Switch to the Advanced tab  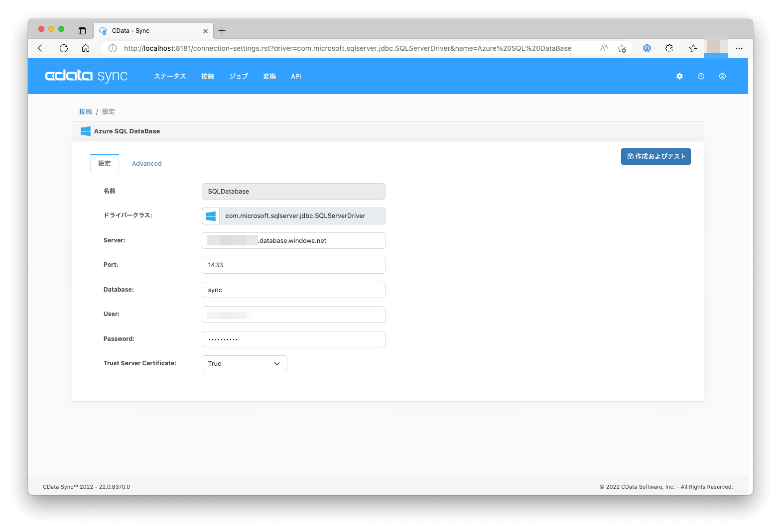[x=147, y=164]
